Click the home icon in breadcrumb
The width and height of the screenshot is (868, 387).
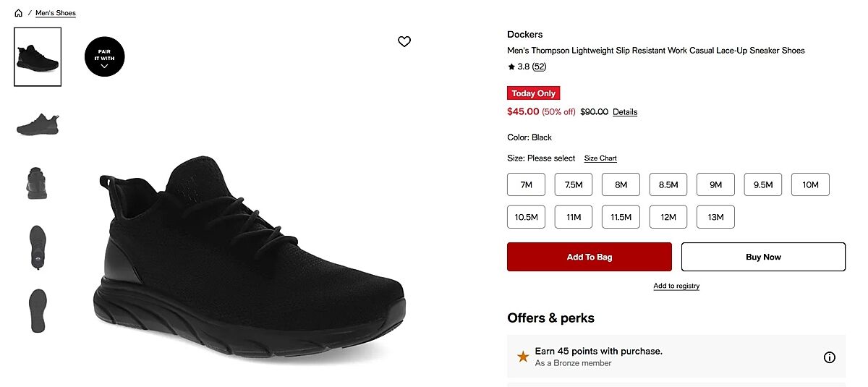(19, 13)
